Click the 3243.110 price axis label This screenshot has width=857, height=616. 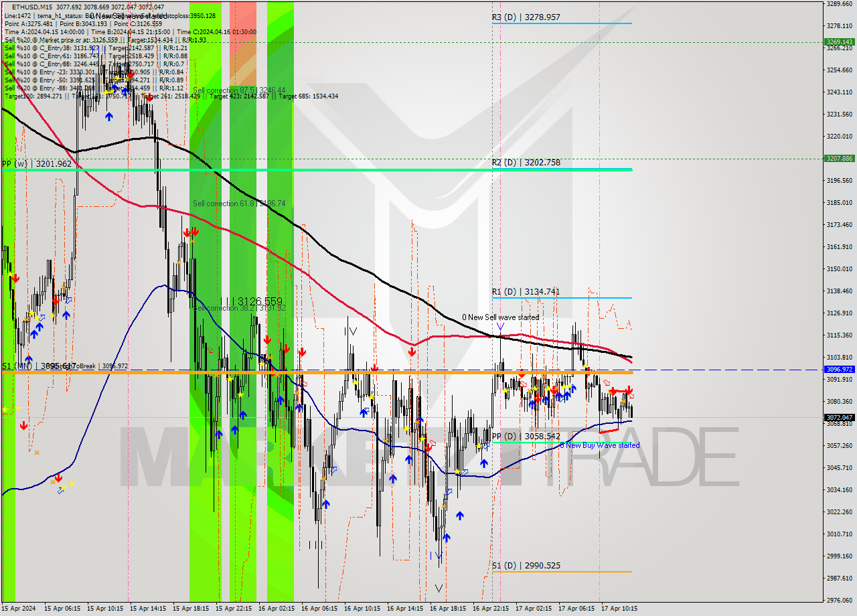(x=839, y=92)
